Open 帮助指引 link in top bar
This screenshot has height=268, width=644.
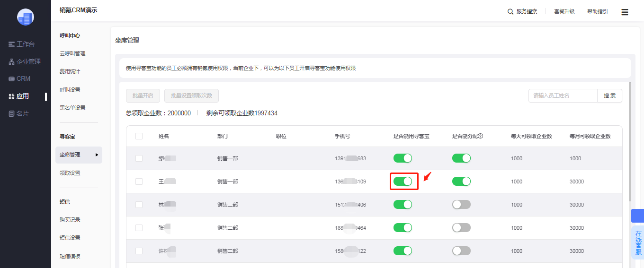(x=597, y=11)
